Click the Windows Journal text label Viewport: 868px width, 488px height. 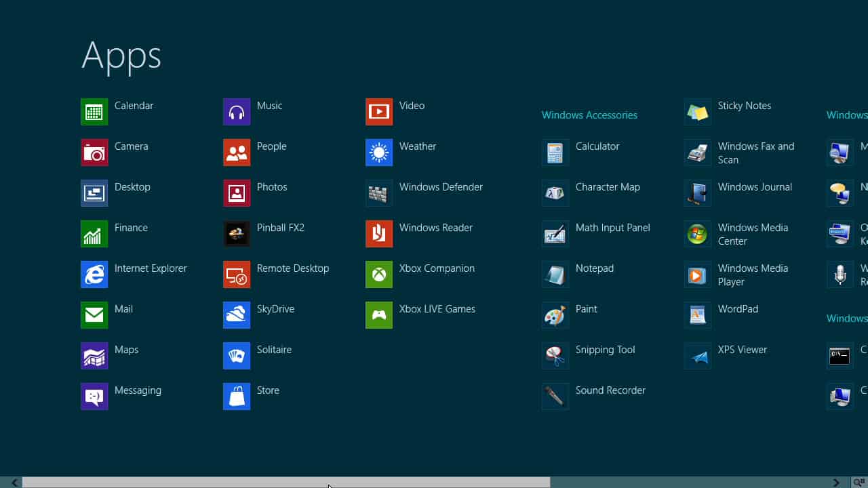(755, 187)
